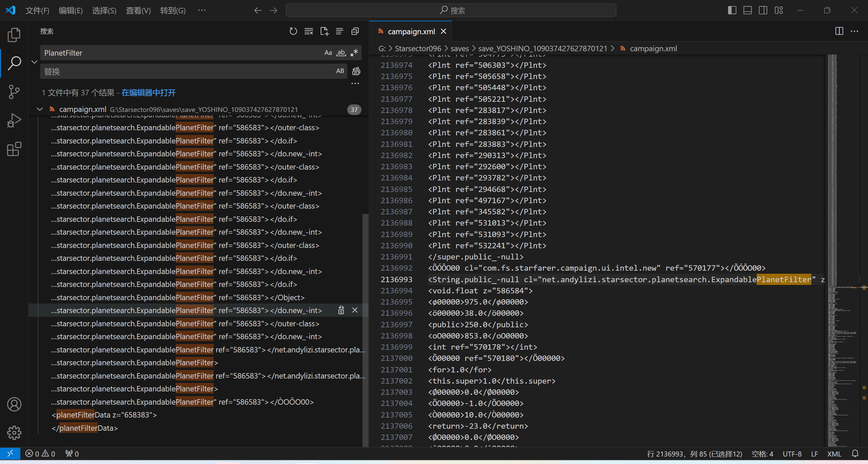Image resolution: width=868 pixels, height=464 pixels.
Task: Toggle search details ellipsis button
Action: pyautogui.click(x=355, y=83)
